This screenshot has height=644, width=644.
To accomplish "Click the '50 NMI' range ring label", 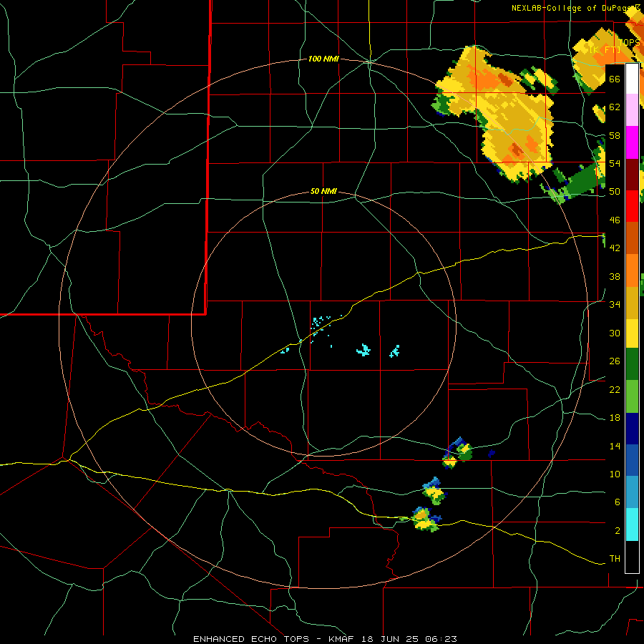I will click(x=323, y=191).
